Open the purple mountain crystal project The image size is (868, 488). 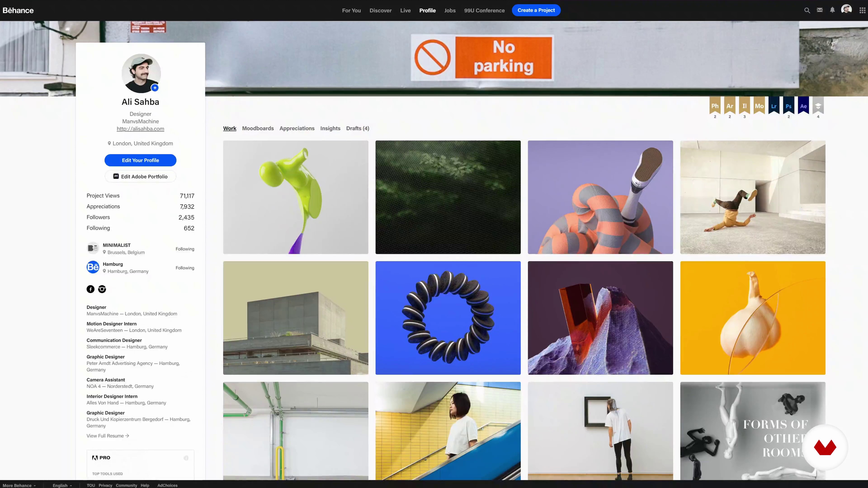[x=600, y=318]
